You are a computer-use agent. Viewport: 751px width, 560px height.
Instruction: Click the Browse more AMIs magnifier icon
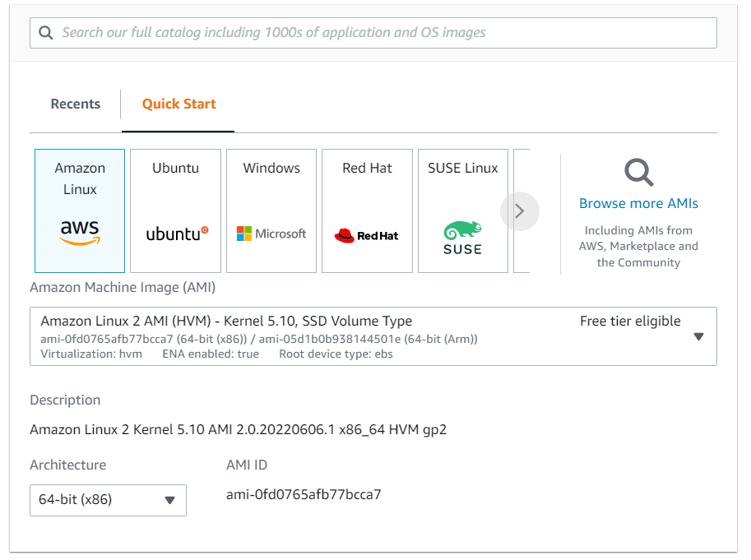639,173
